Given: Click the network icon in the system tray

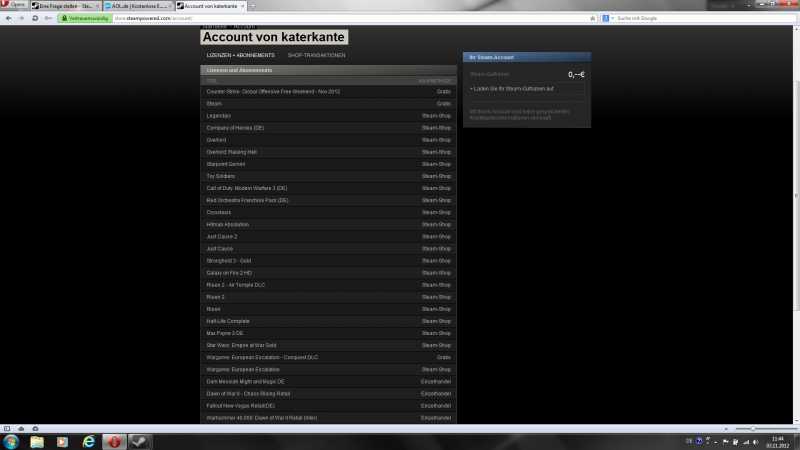Looking at the screenshot, I should [x=746, y=442].
